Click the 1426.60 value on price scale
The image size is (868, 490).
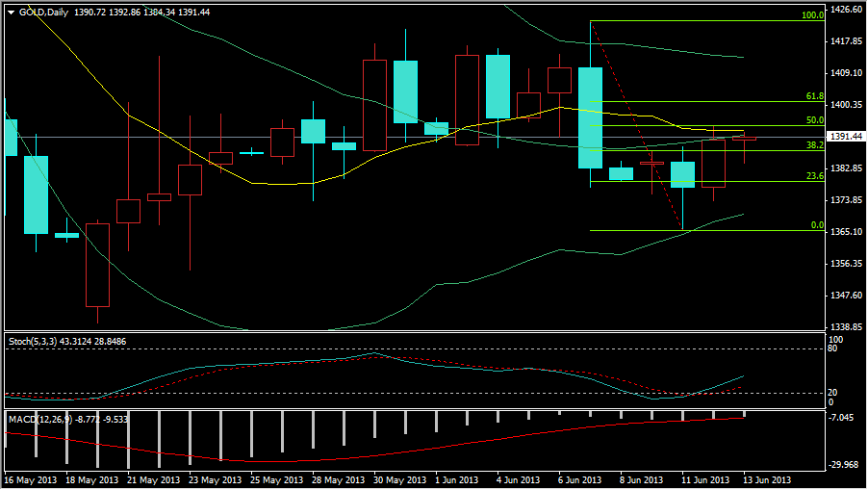846,10
